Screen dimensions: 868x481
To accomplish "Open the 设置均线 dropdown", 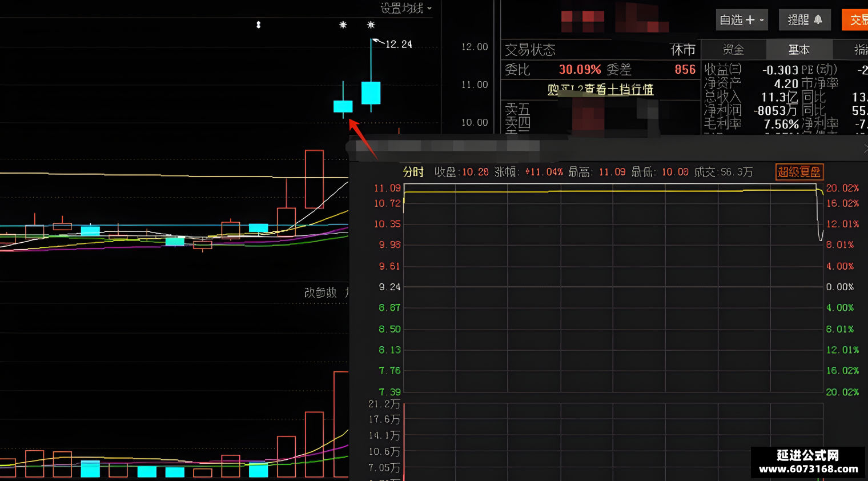I will coord(406,8).
